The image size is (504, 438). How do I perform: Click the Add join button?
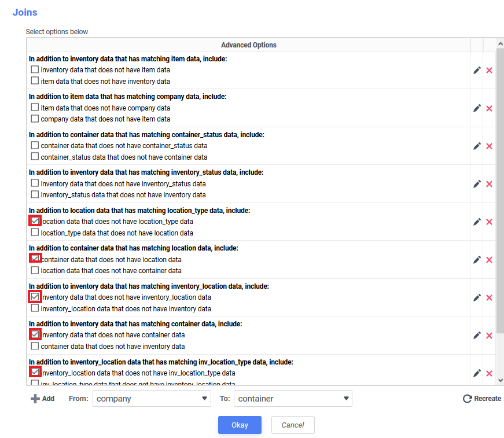pyautogui.click(x=42, y=399)
